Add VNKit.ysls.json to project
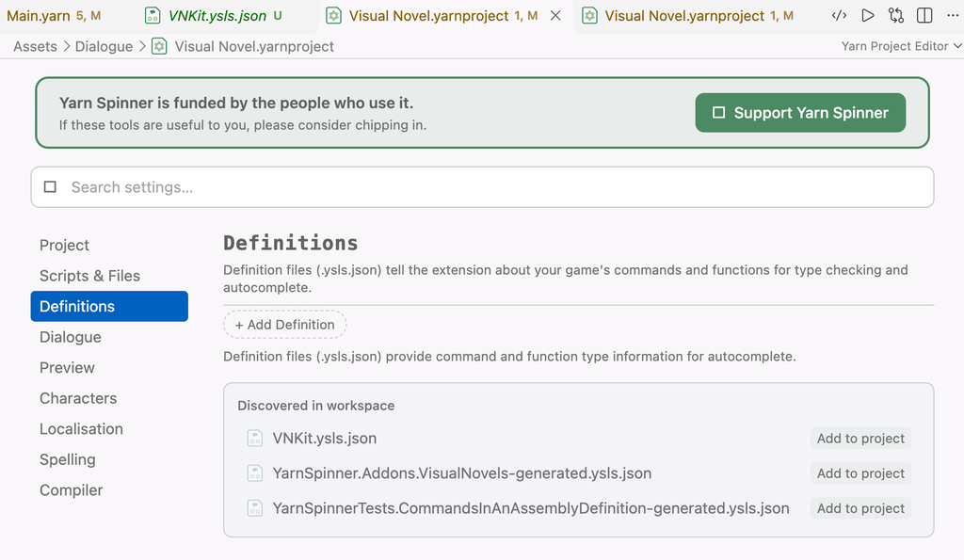This screenshot has width=964, height=560. (860, 439)
